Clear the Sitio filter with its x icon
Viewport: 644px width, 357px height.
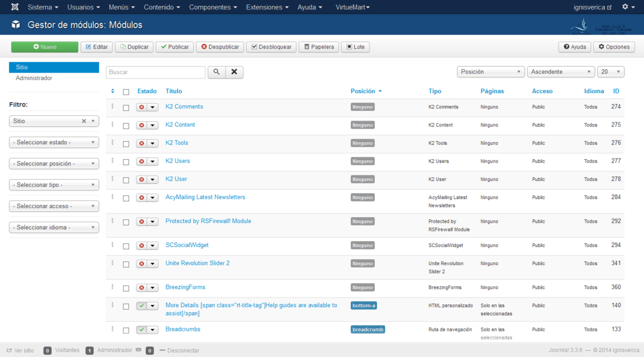(x=84, y=121)
